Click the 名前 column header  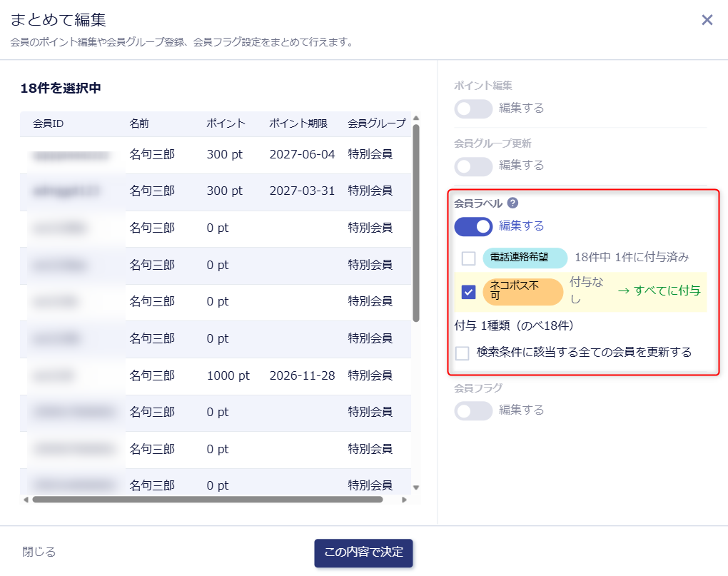(x=139, y=123)
